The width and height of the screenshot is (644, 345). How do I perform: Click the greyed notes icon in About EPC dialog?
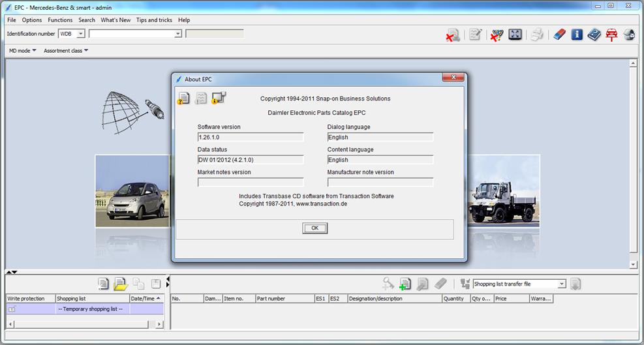click(x=200, y=98)
